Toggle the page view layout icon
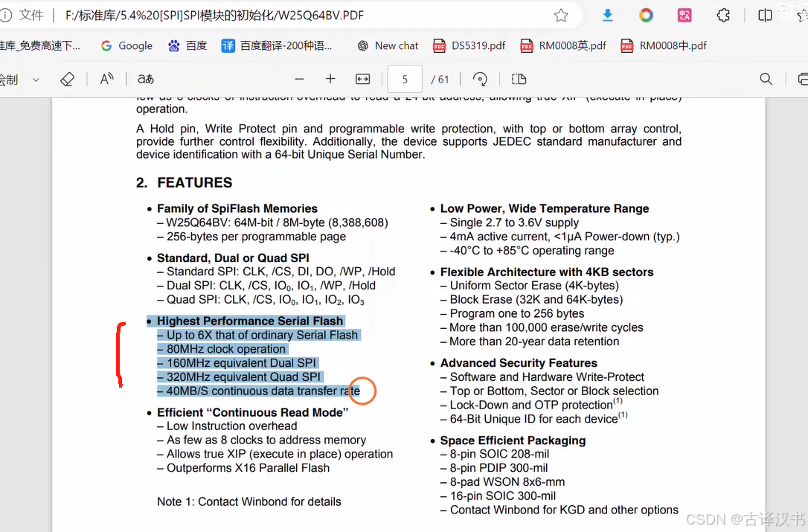This screenshot has height=532, width=808. pyautogui.click(x=519, y=80)
